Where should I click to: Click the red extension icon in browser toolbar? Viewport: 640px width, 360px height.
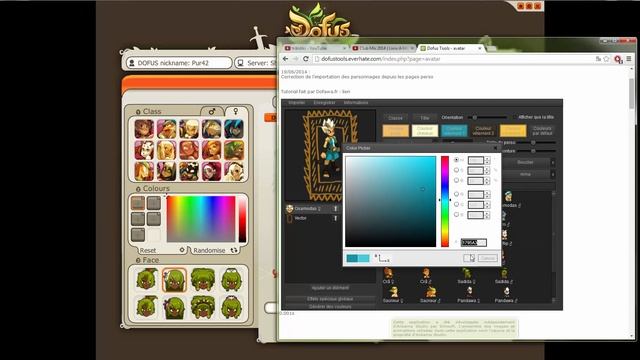618,60
